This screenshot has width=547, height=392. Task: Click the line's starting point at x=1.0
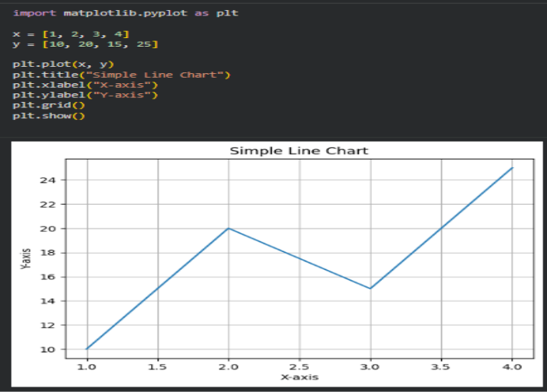(x=87, y=349)
